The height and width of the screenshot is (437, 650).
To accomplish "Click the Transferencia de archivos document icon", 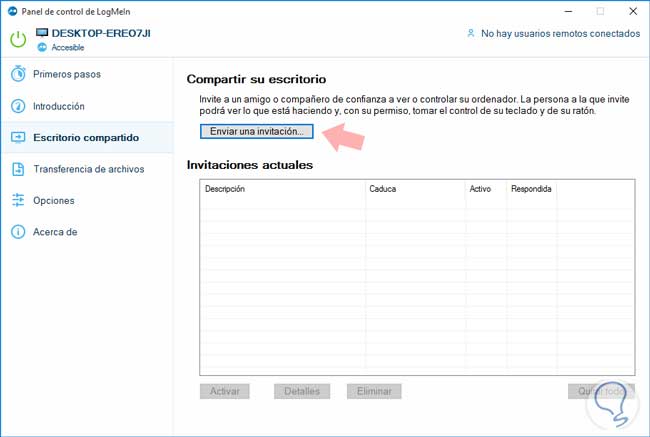I will tap(18, 169).
